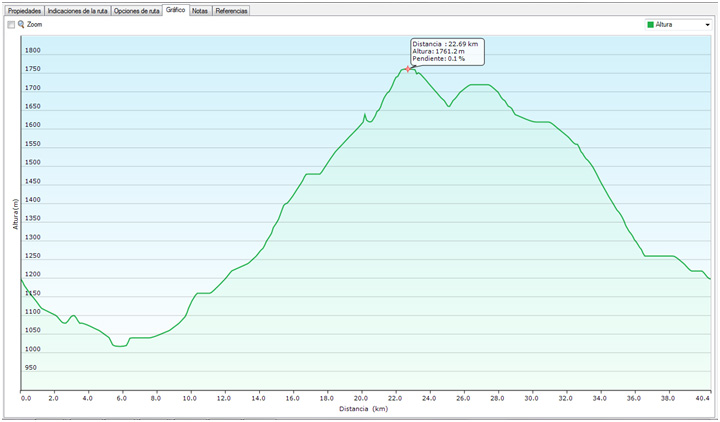Screen dimensions: 720x422
Task: Click the green Altura color swatch
Action: (x=653, y=25)
